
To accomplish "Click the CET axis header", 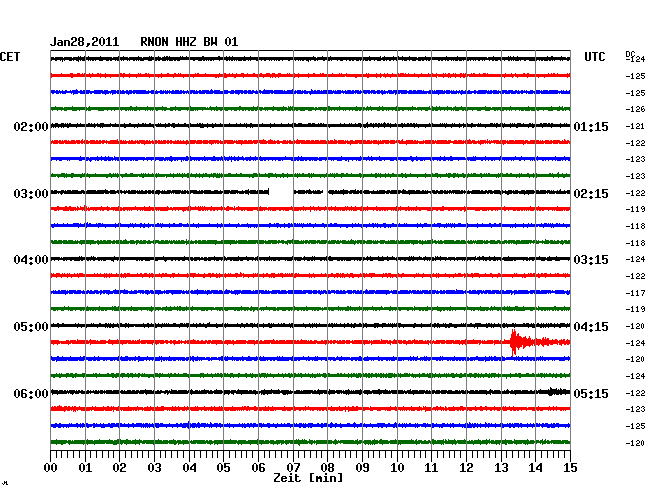I will click(x=10, y=57).
